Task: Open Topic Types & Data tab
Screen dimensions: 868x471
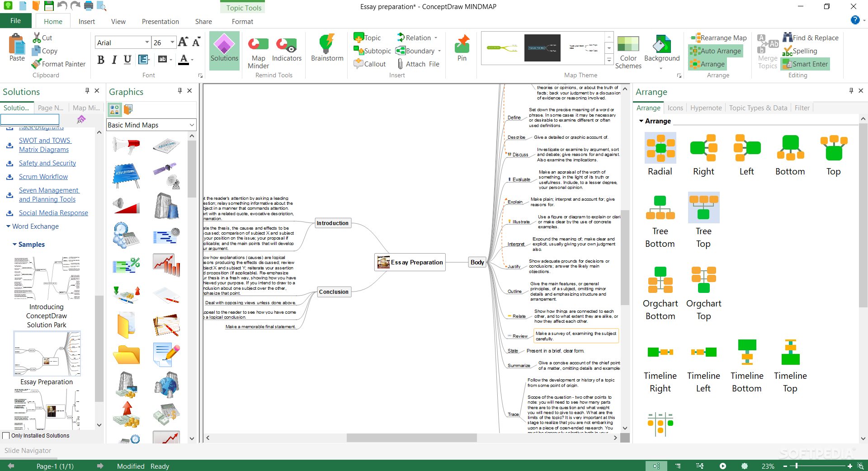Action: point(758,108)
